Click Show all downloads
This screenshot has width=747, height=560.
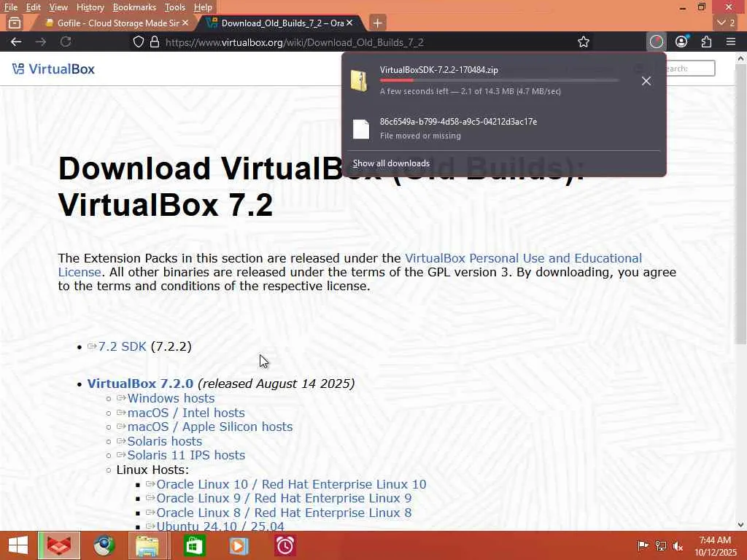coord(391,163)
